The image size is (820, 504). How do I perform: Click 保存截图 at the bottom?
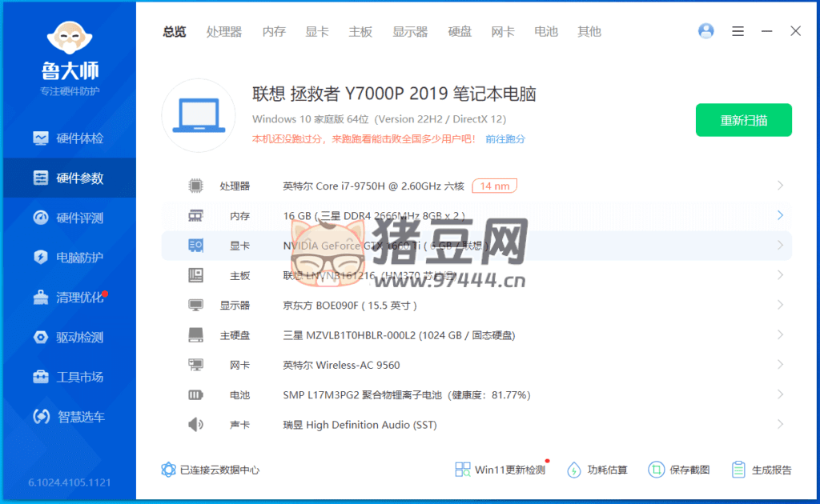679,470
